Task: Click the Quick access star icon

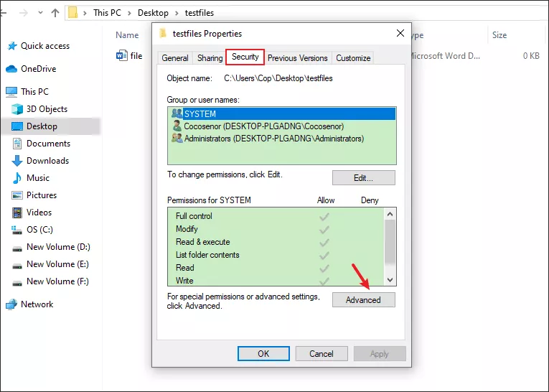Action: pyautogui.click(x=12, y=46)
